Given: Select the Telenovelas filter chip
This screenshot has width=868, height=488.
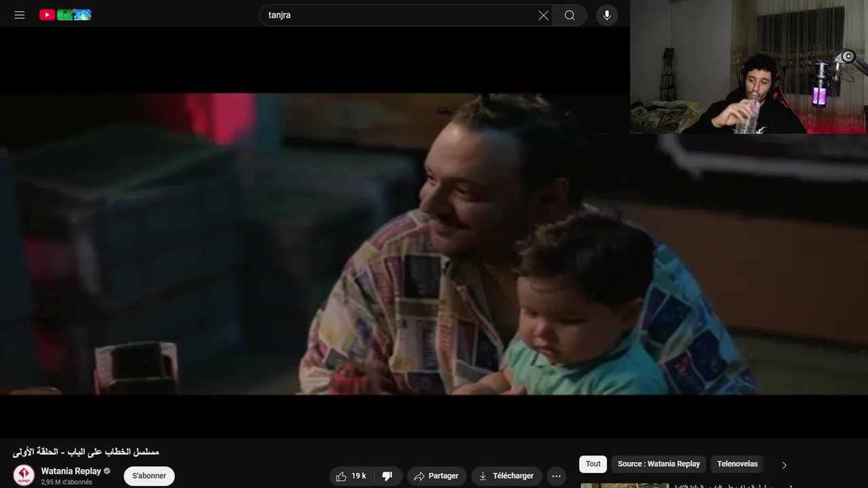Looking at the screenshot, I should (x=737, y=464).
